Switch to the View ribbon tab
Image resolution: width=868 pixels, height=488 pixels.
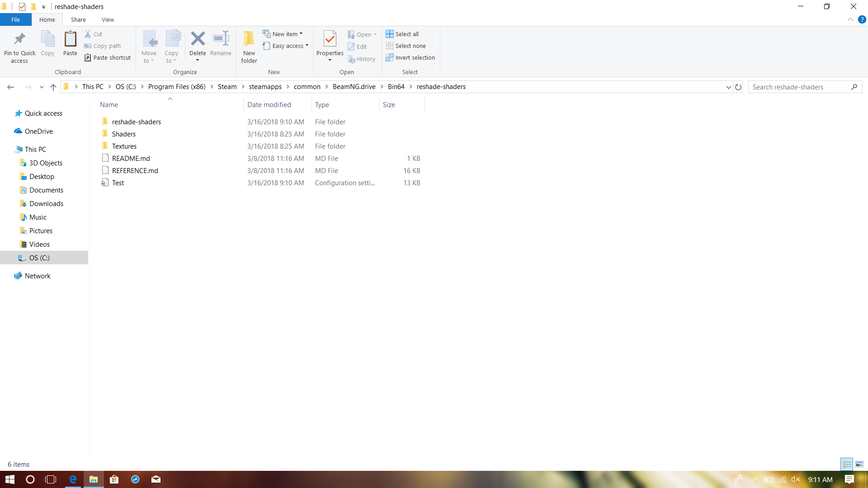pyautogui.click(x=108, y=19)
